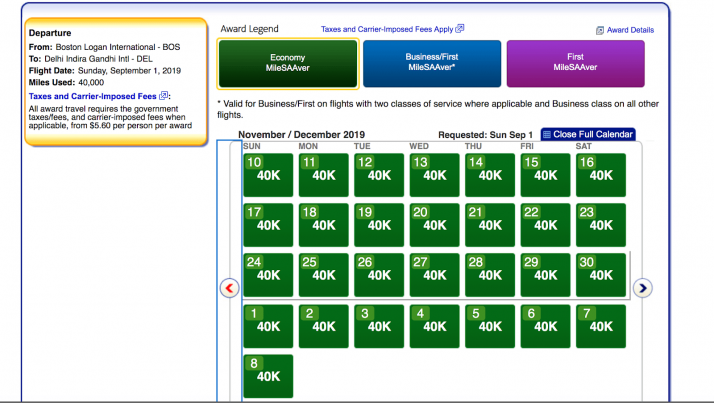Open Taxes and Carrier-Imposed Fees Apply link
Image resolution: width=714 pixels, height=403 pixels.
tap(387, 30)
